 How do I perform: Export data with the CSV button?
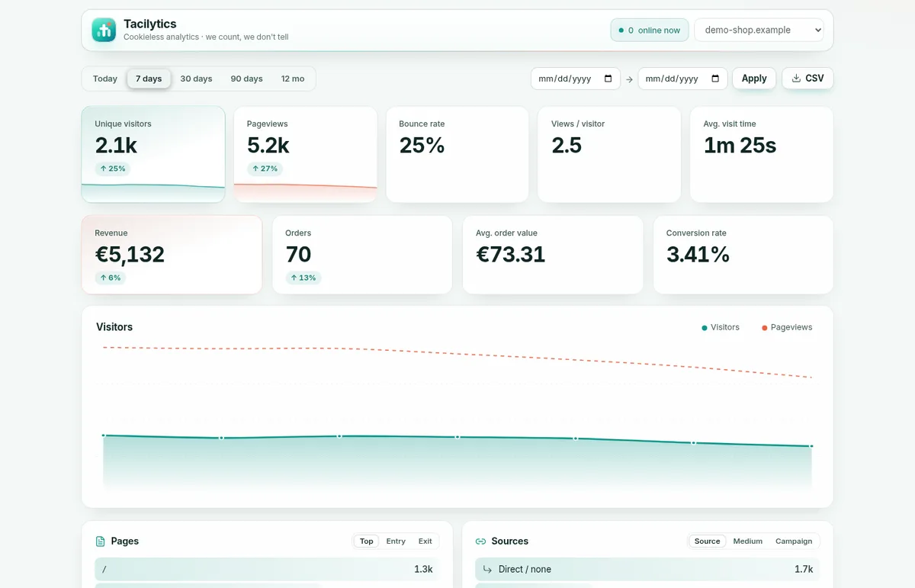coord(807,79)
